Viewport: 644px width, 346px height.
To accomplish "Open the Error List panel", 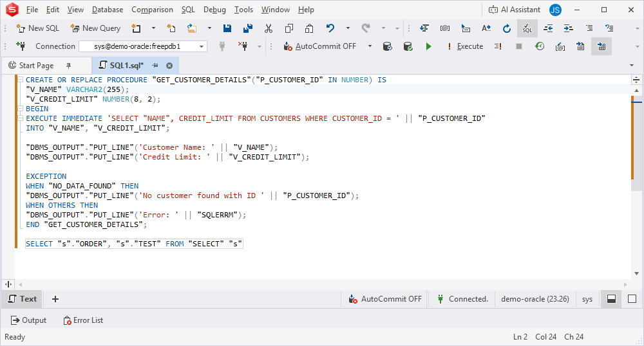I will point(83,320).
